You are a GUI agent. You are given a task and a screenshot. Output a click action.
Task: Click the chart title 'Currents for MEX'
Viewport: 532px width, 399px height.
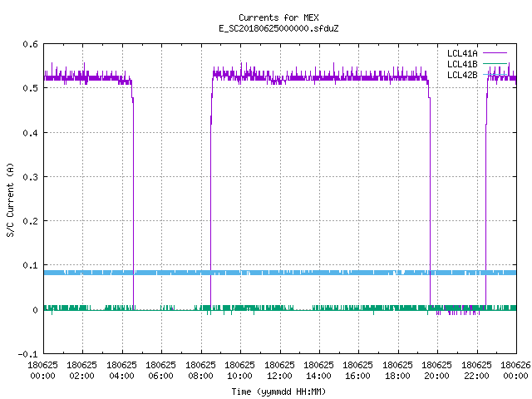[278, 17]
